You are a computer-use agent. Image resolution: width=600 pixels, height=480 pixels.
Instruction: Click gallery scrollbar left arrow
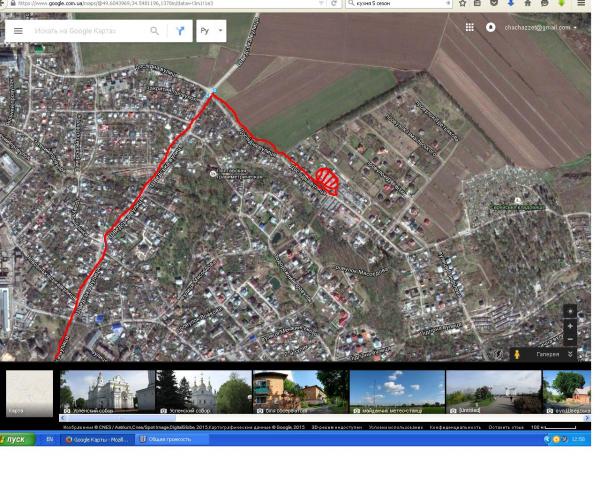coord(62,418)
